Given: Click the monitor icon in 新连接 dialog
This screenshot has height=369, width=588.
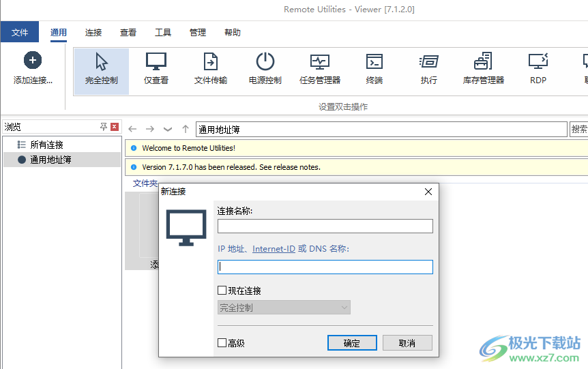Looking at the screenshot, I should tap(186, 228).
